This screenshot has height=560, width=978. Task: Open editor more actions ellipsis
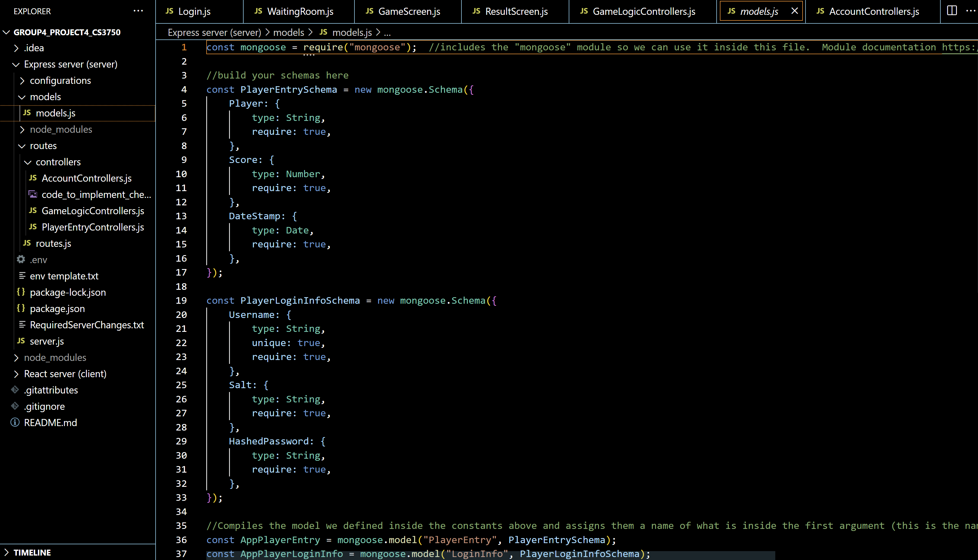click(971, 11)
